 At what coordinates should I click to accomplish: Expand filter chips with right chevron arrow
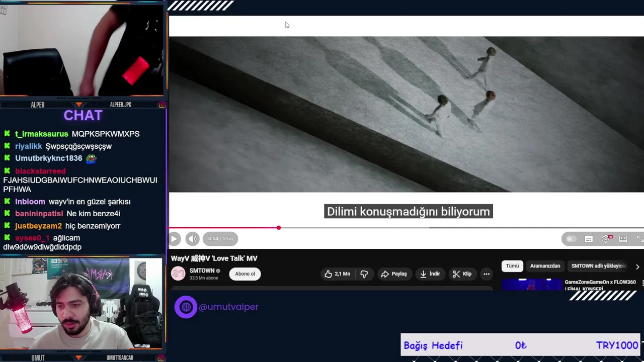637,266
